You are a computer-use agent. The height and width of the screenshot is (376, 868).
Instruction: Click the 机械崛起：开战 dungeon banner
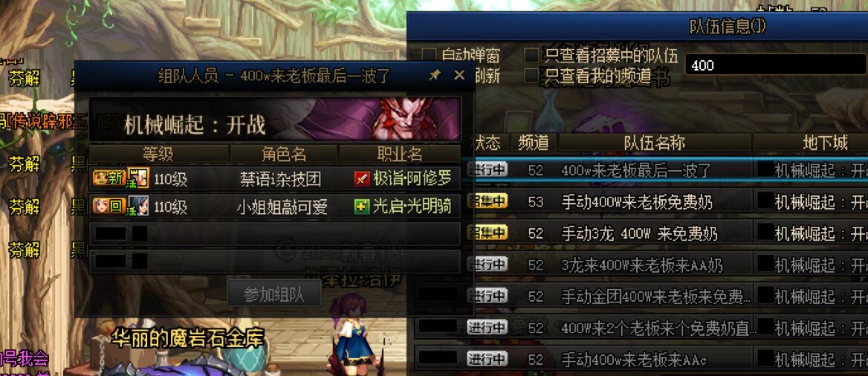(275, 119)
